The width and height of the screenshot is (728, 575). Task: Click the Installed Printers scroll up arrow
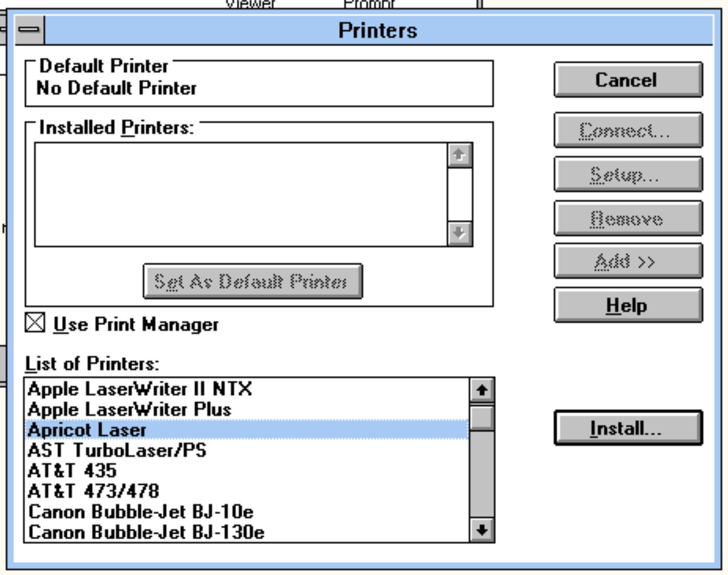[x=460, y=155]
